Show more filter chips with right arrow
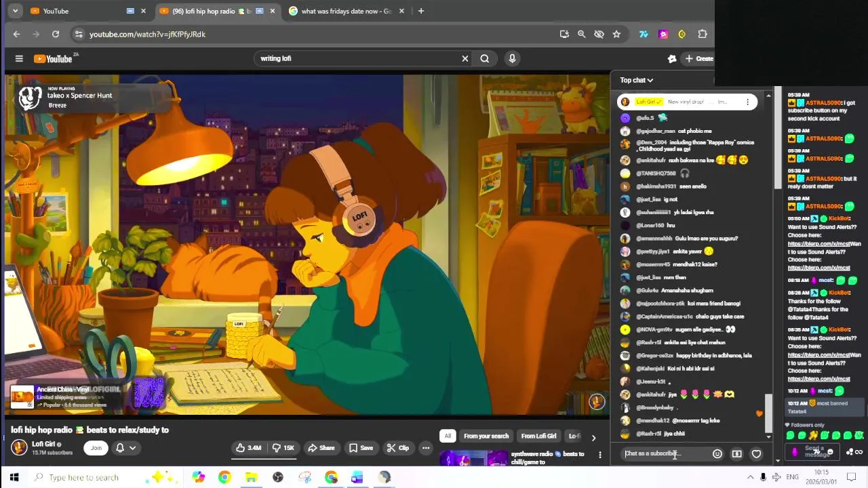 [x=593, y=438]
